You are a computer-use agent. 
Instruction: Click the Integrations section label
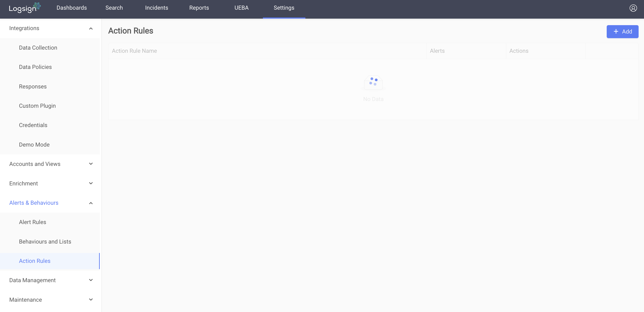(24, 28)
